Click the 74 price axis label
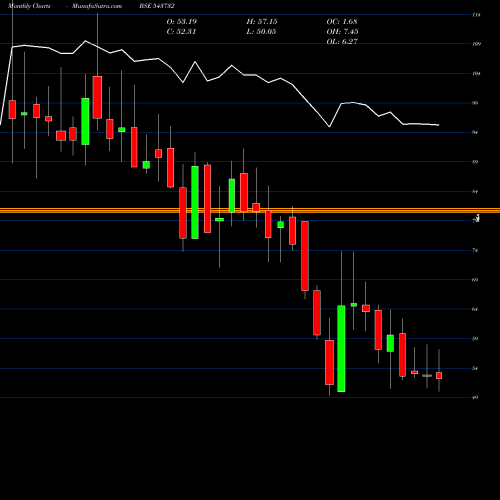The image size is (500, 500). (x=476, y=250)
